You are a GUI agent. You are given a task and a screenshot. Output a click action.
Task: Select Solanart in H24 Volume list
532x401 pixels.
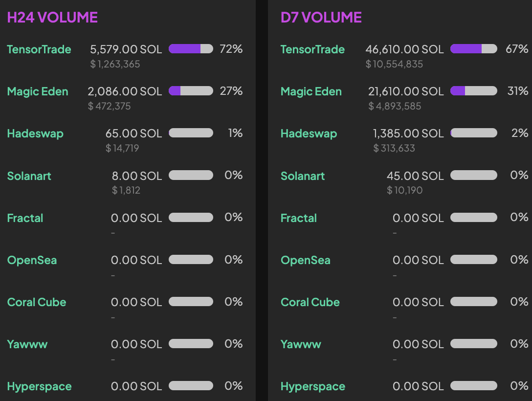tap(29, 176)
